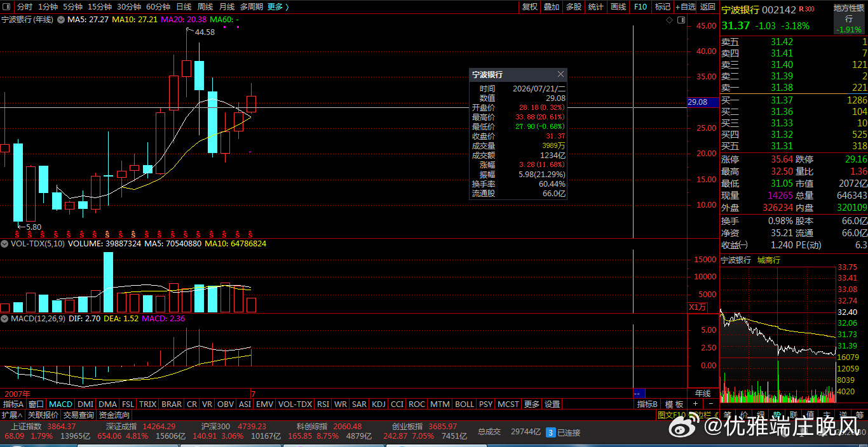Expand the 更多 timeframe options
The height and width of the screenshot is (447, 868).
tap(278, 7)
